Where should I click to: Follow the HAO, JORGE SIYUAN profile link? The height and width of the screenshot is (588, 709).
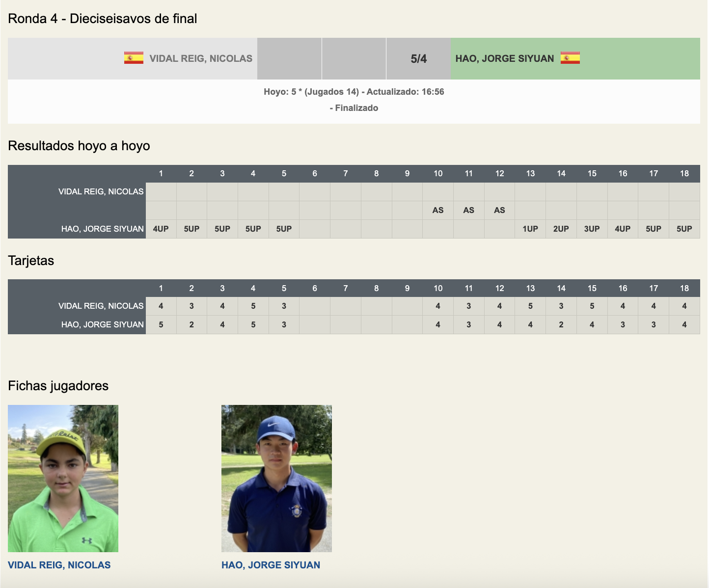click(271, 565)
